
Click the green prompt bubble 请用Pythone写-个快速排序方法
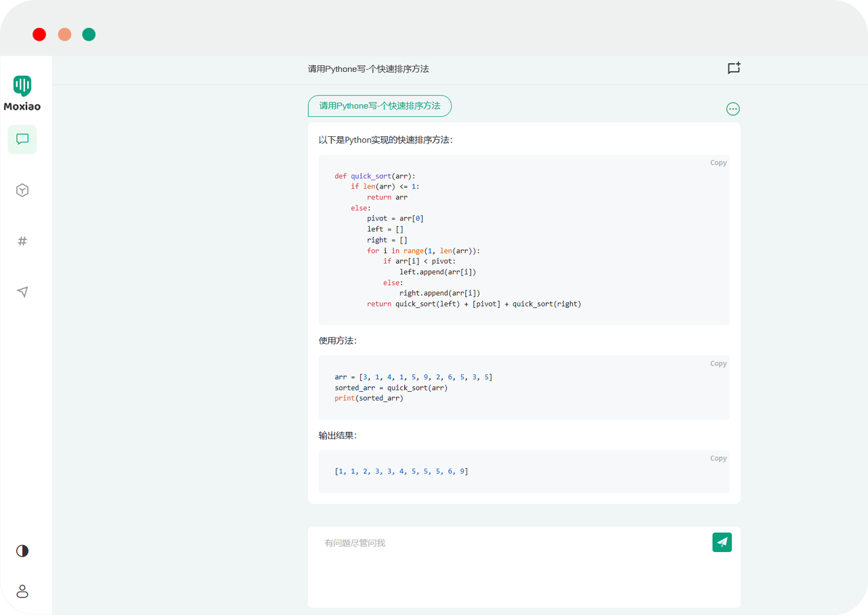(x=380, y=106)
